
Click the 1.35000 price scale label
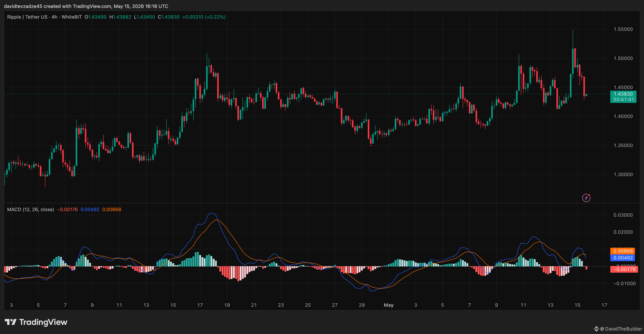[x=623, y=145]
